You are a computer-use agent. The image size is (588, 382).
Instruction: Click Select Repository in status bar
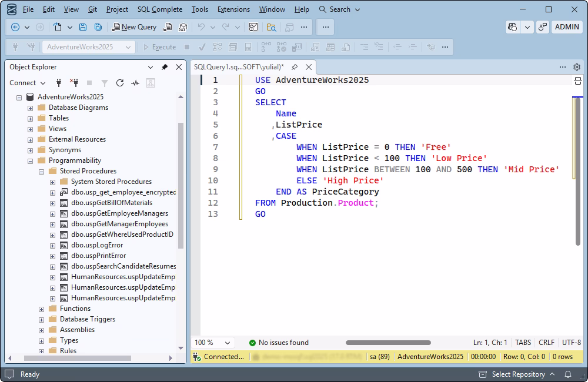coord(517,374)
